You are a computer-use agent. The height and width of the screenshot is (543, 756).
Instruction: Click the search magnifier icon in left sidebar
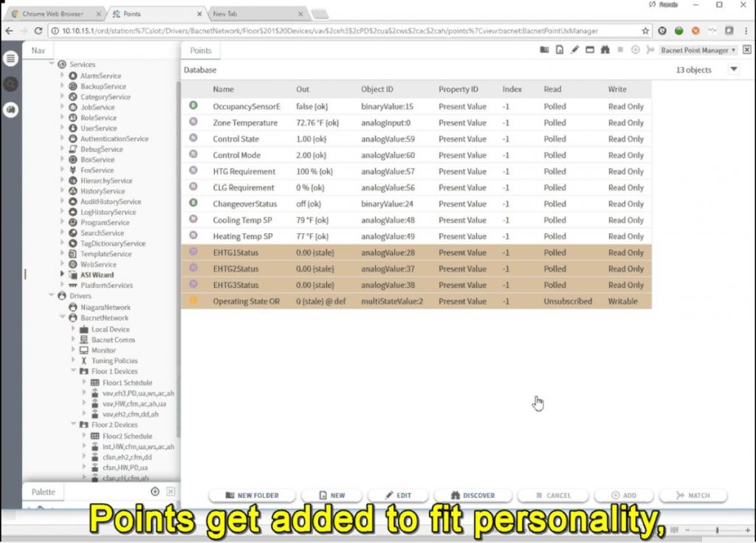tap(11, 84)
